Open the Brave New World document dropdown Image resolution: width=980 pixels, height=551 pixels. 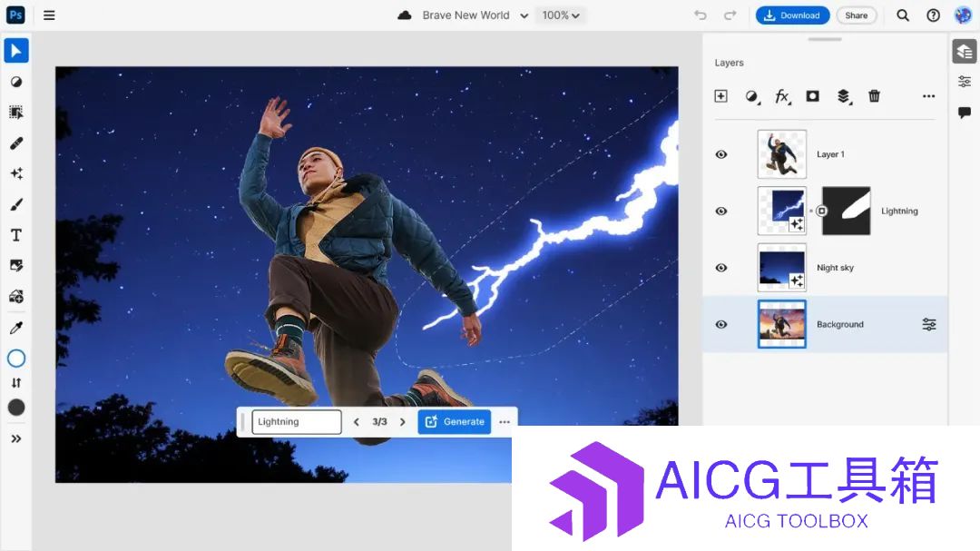(475, 15)
